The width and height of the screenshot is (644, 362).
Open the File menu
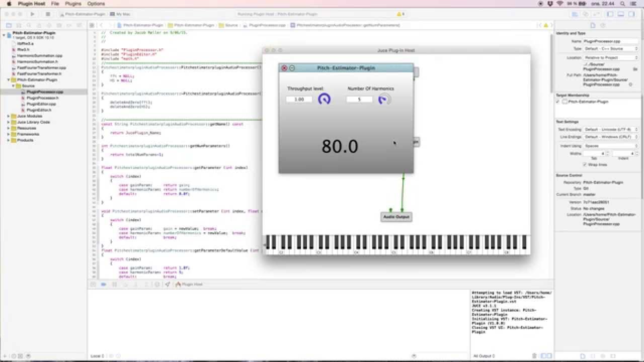[55, 4]
